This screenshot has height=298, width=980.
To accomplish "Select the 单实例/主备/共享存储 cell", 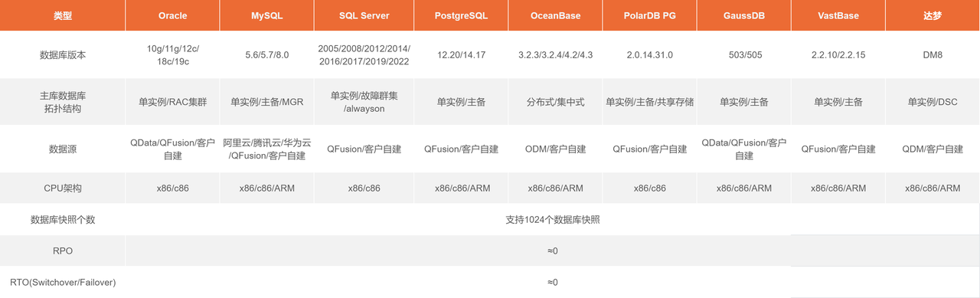I will [649, 102].
